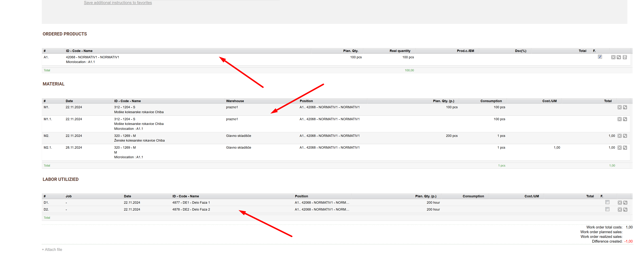Copy material row M2.1
The image size is (644, 254).
pos(625,148)
